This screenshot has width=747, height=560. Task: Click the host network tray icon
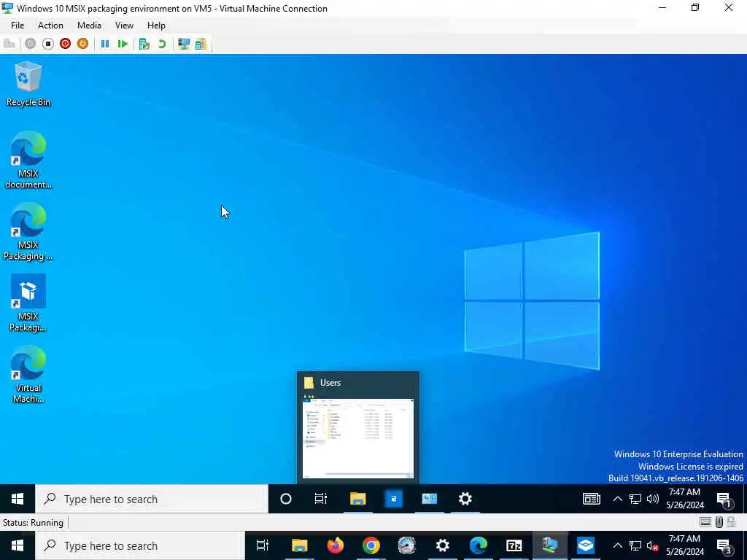tap(635, 545)
